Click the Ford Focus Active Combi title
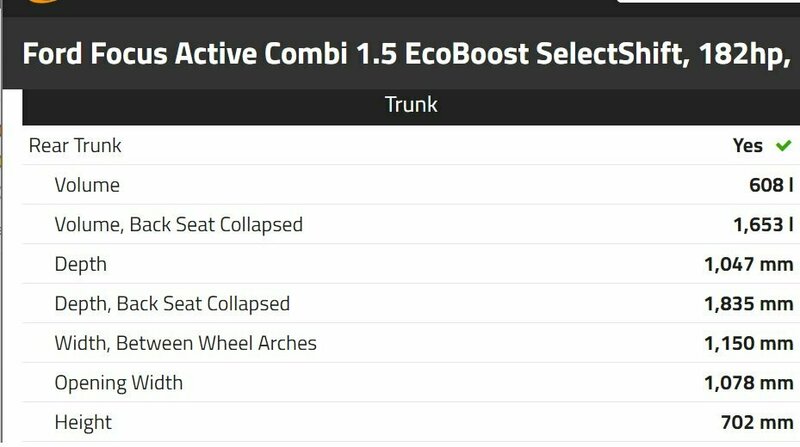 (x=400, y=53)
